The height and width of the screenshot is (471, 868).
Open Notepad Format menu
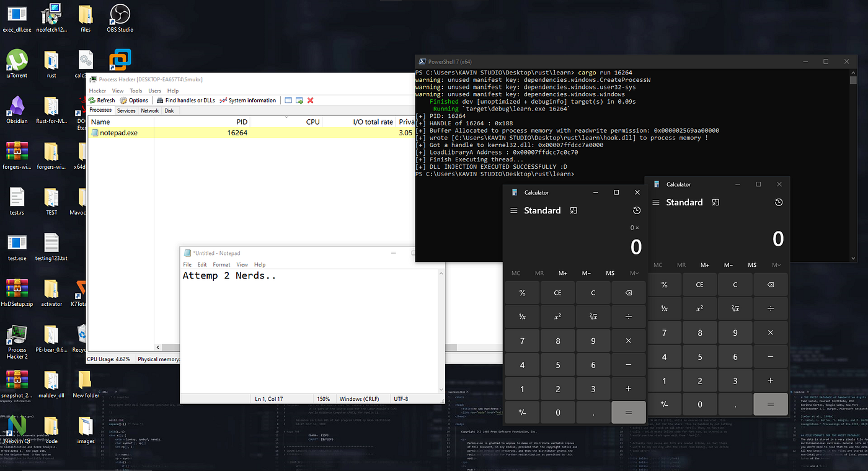[x=221, y=264]
